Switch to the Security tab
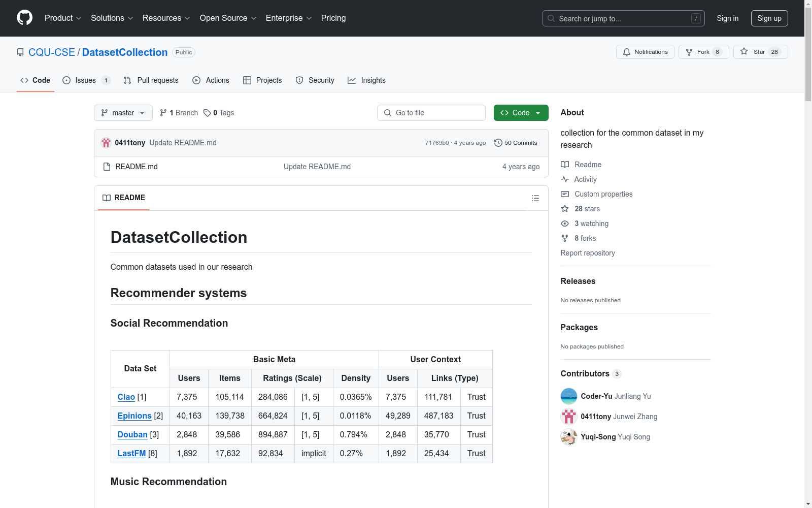The image size is (812, 508). coord(315,80)
